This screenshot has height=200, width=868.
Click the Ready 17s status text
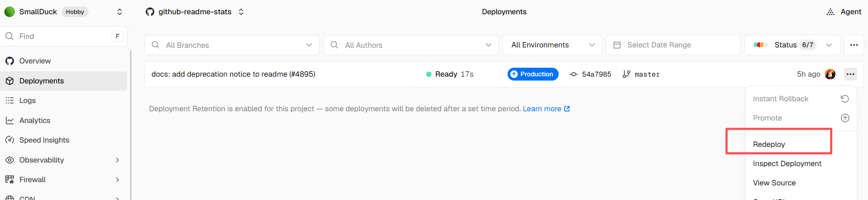(x=454, y=74)
